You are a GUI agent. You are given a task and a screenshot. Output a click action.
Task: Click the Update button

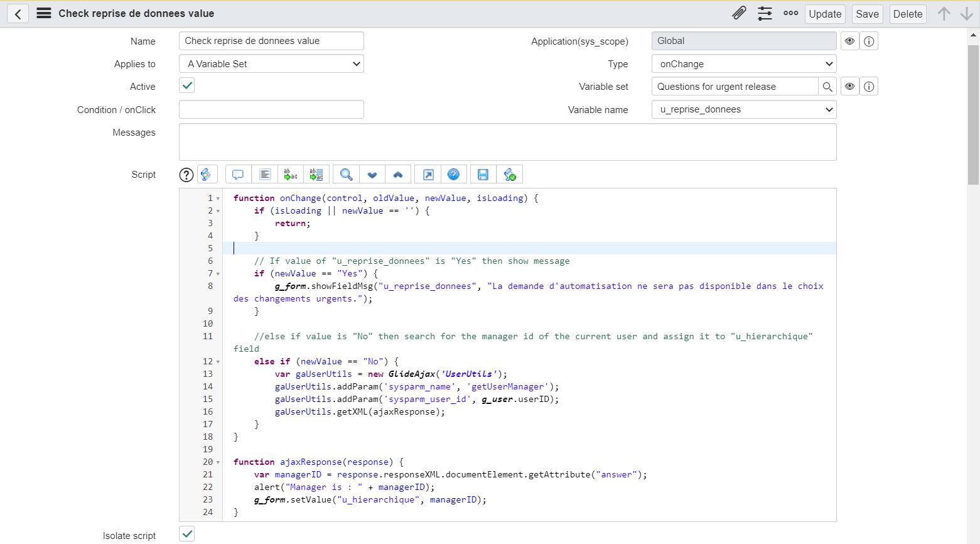tap(824, 14)
